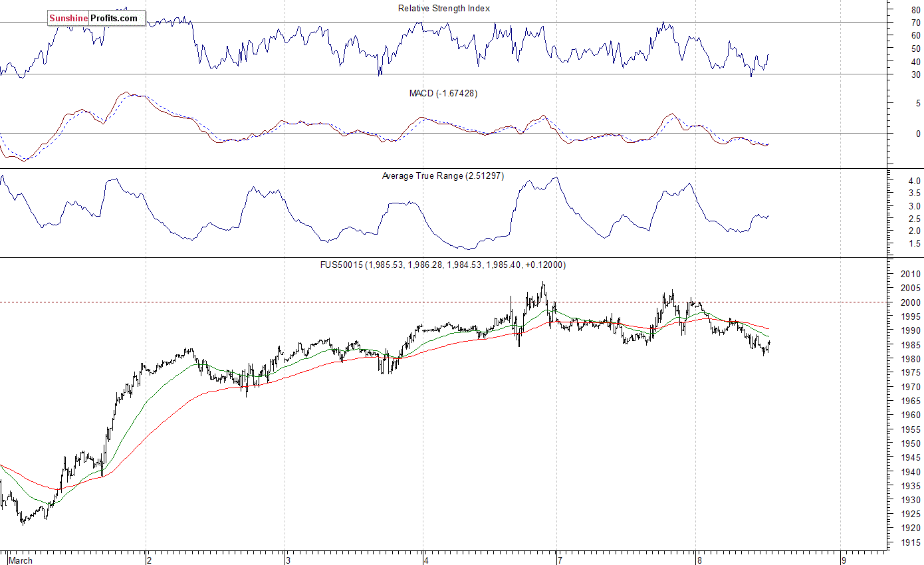Image resolution: width=924 pixels, height=565 pixels.
Task: Click the 2010 price axis label
Action: [911, 274]
